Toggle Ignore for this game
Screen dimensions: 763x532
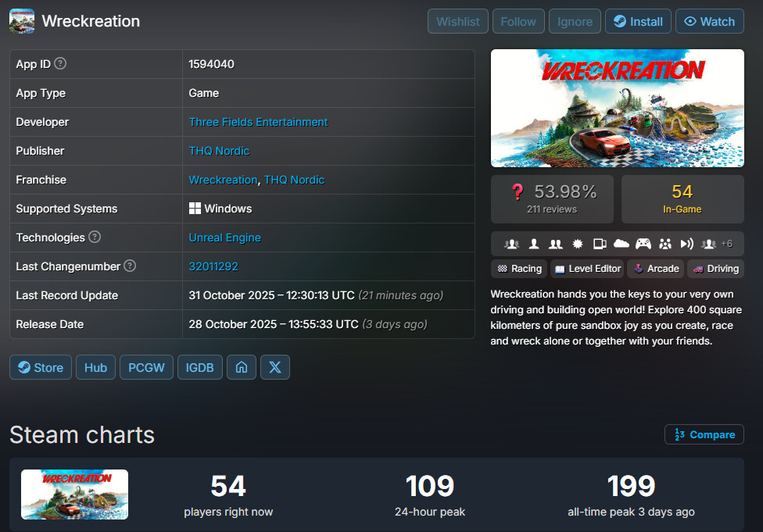575,21
